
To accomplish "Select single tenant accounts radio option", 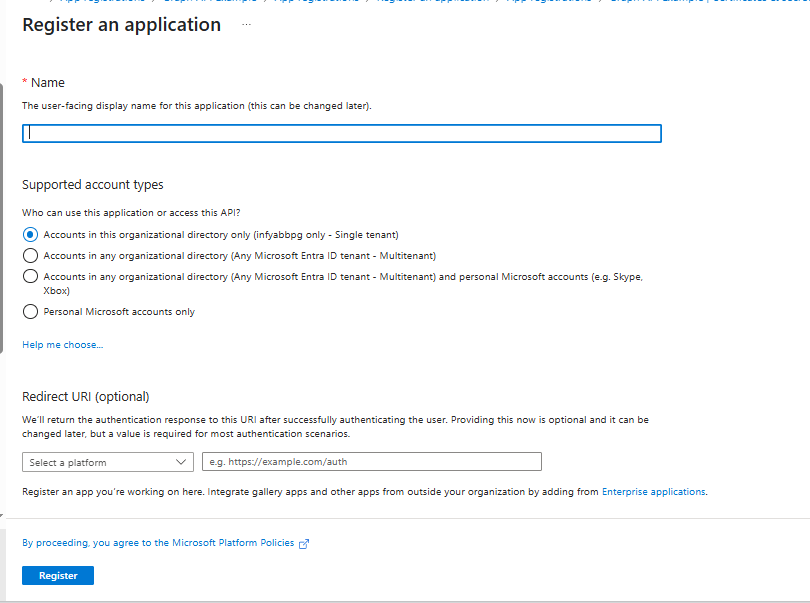I will click(30, 235).
